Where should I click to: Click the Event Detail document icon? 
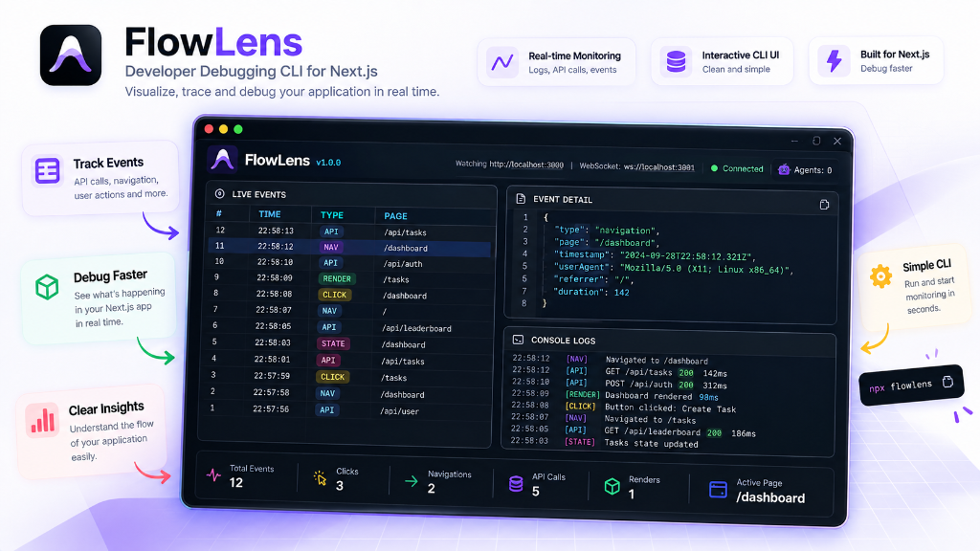[521, 199]
